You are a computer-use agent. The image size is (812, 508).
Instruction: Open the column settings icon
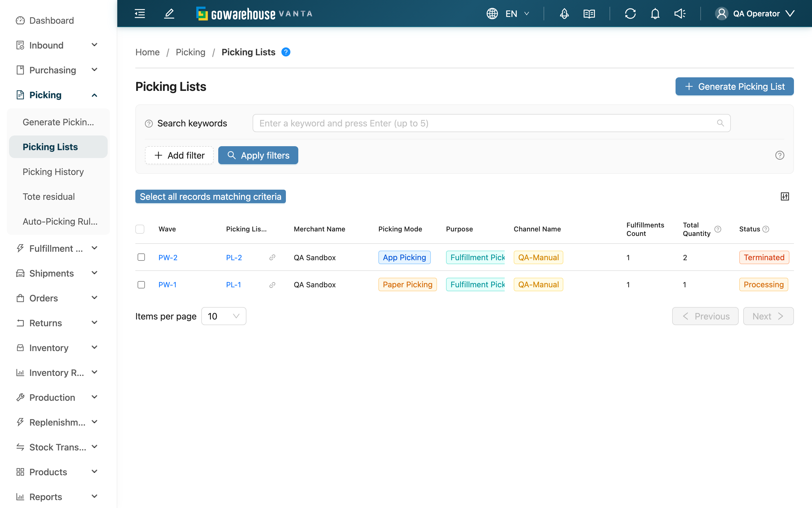(x=785, y=196)
